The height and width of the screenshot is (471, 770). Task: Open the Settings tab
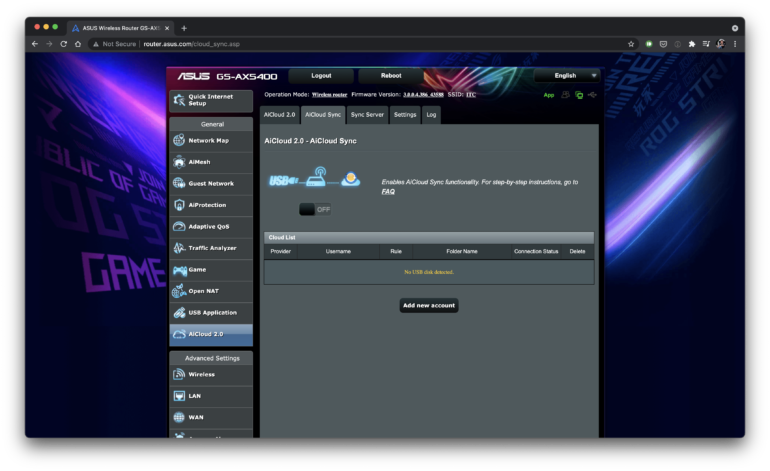(405, 115)
